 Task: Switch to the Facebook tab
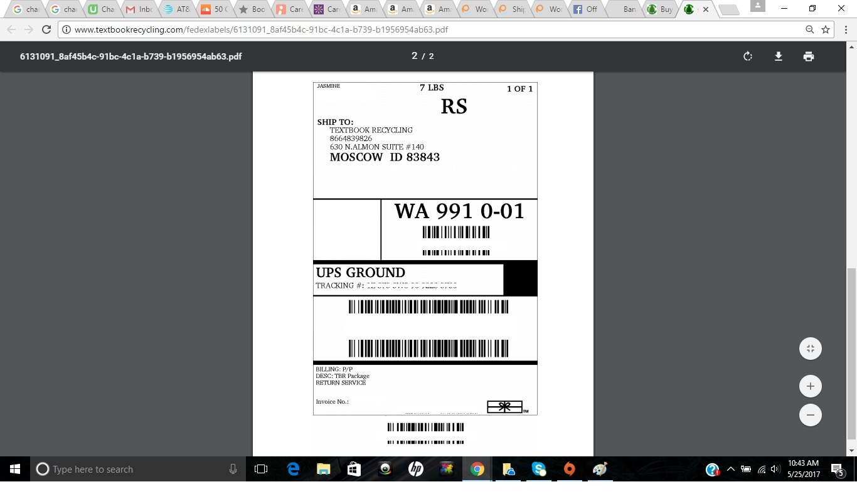[x=585, y=9]
